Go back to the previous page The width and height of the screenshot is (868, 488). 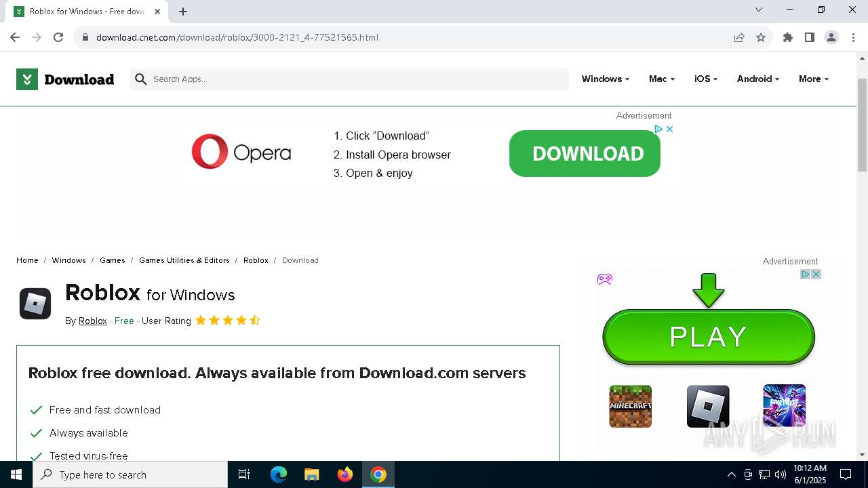click(15, 37)
